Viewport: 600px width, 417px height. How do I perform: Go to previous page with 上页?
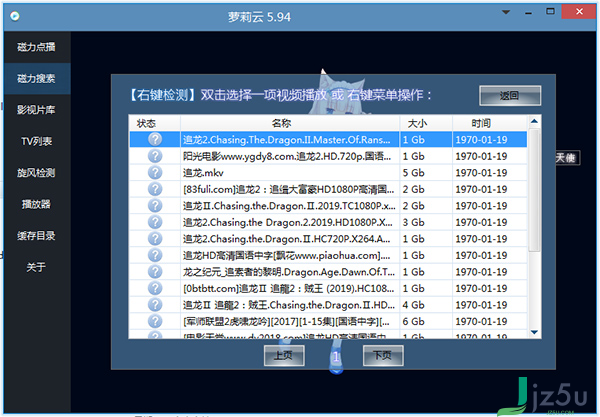(x=284, y=355)
